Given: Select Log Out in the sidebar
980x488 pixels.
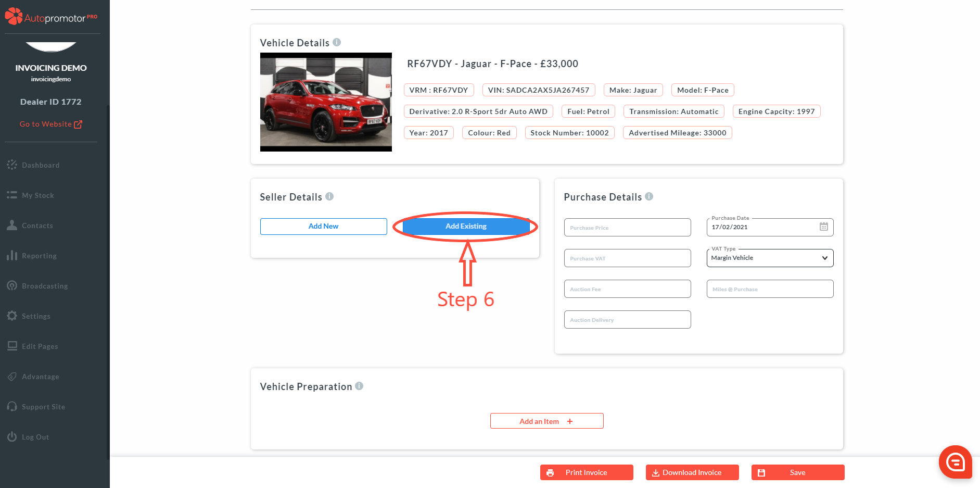Looking at the screenshot, I should coord(35,437).
